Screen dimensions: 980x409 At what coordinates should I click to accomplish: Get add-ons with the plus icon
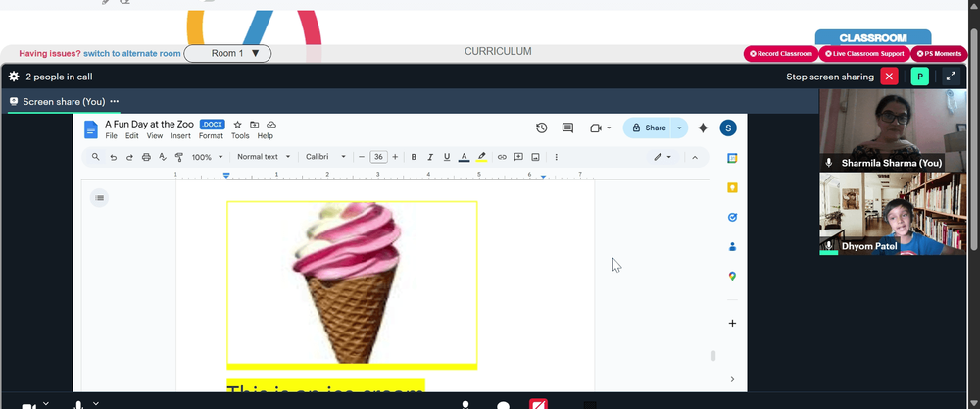732,324
